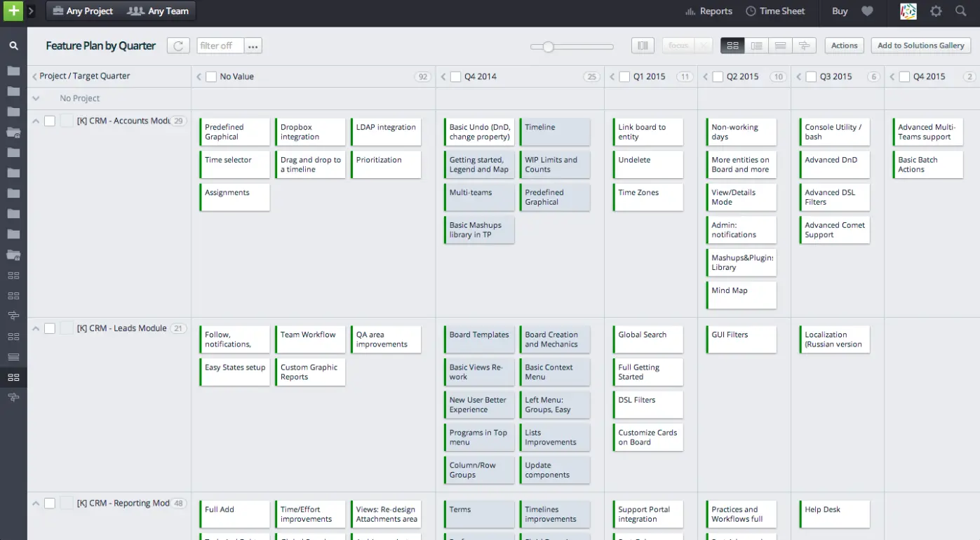
Task: Click the refresh button next to the board title
Action: click(178, 46)
